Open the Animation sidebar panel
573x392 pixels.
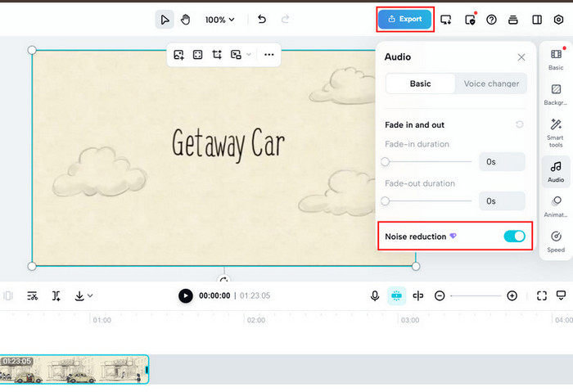556,207
